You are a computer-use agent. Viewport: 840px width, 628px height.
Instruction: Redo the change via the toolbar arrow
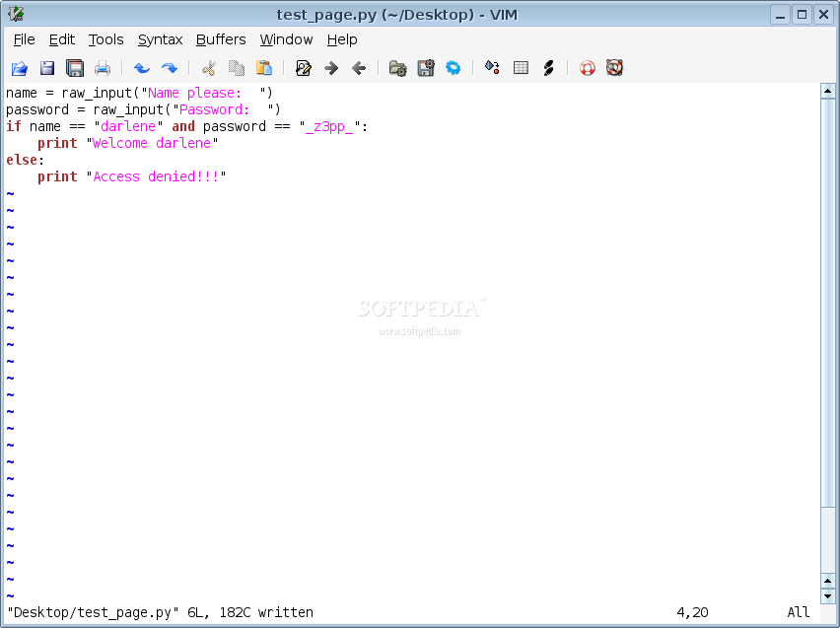point(170,68)
